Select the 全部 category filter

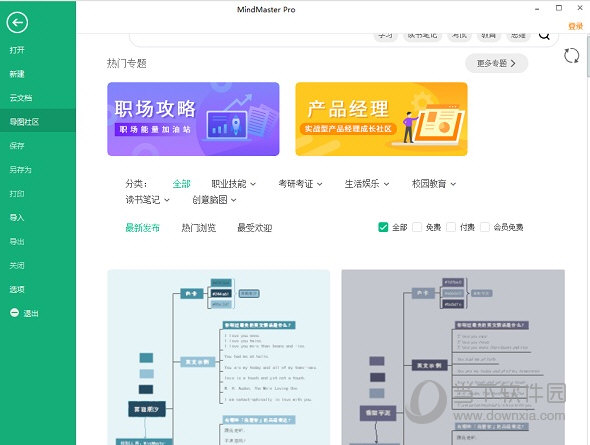click(181, 184)
